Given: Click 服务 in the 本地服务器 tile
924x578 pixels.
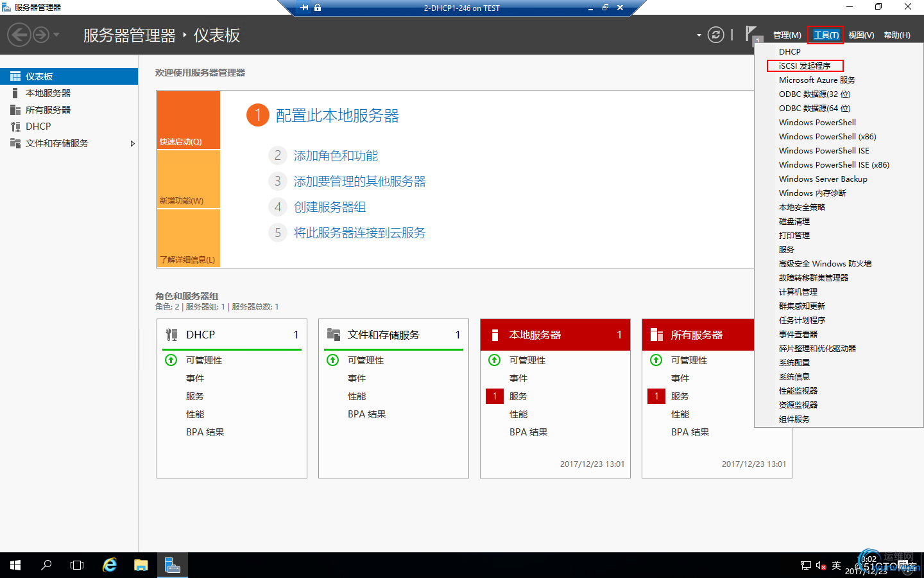Looking at the screenshot, I should [518, 396].
